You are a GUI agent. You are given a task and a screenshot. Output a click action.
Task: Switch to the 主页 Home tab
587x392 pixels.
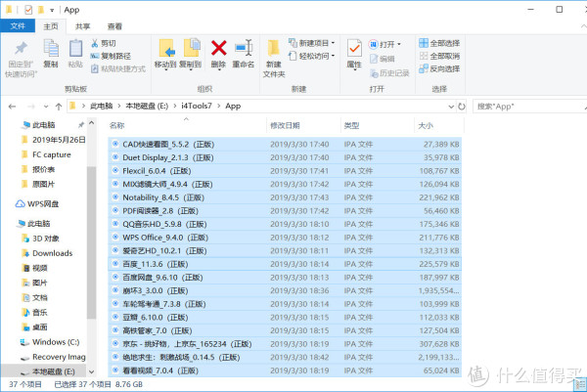click(x=51, y=26)
